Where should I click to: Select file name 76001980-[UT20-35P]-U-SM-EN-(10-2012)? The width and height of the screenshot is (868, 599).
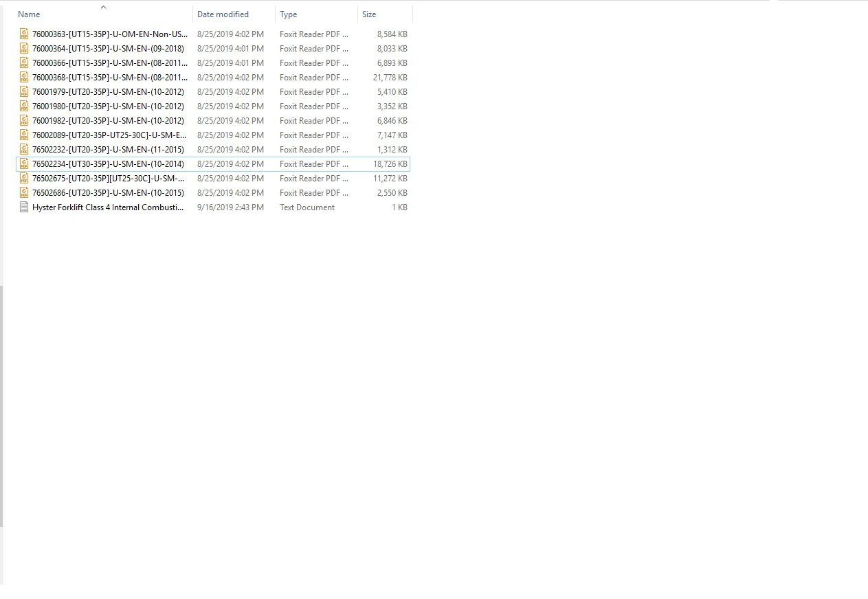pyautogui.click(x=108, y=106)
